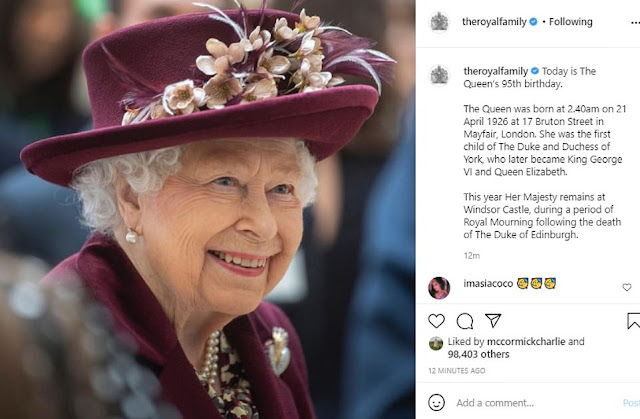Visit imasiacoco commenter profile link
The image size is (640, 419).
tap(487, 286)
